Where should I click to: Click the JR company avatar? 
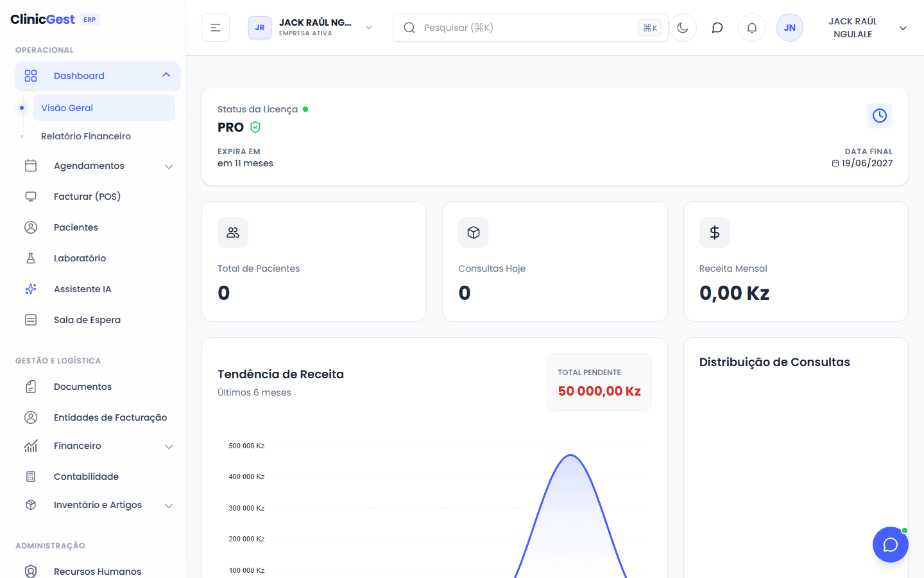pos(260,28)
